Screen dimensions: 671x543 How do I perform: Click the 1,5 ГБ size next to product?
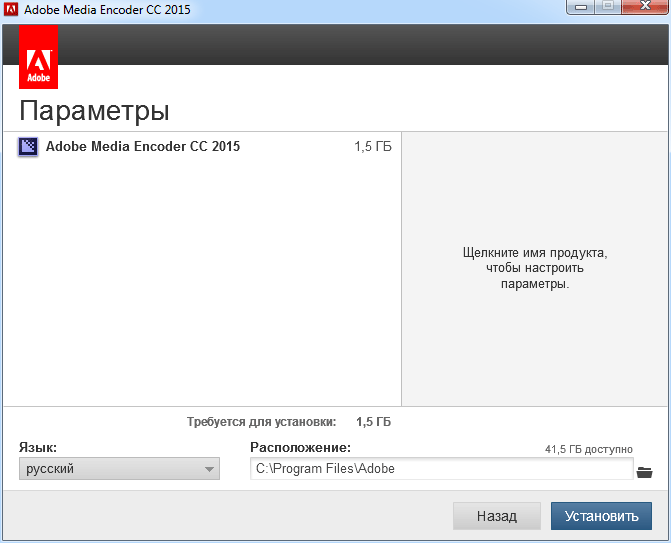pos(373,147)
